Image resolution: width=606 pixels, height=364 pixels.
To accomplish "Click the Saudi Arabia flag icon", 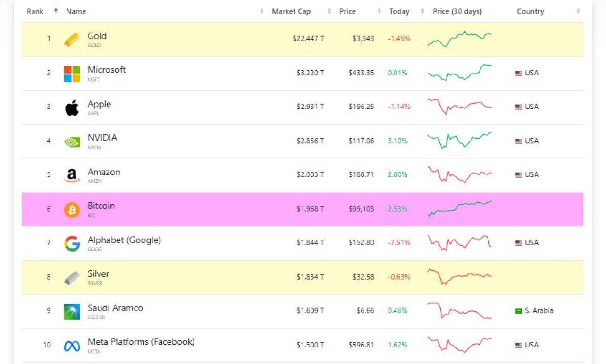I will [519, 311].
